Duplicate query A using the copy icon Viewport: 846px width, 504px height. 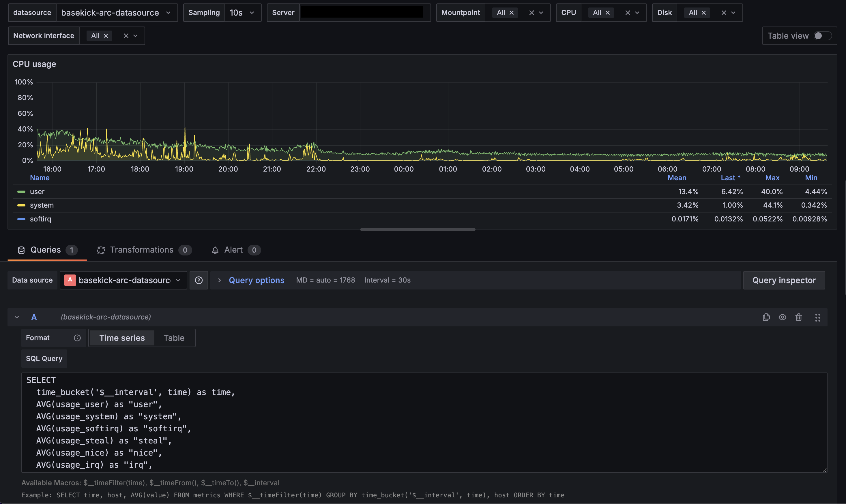click(766, 317)
